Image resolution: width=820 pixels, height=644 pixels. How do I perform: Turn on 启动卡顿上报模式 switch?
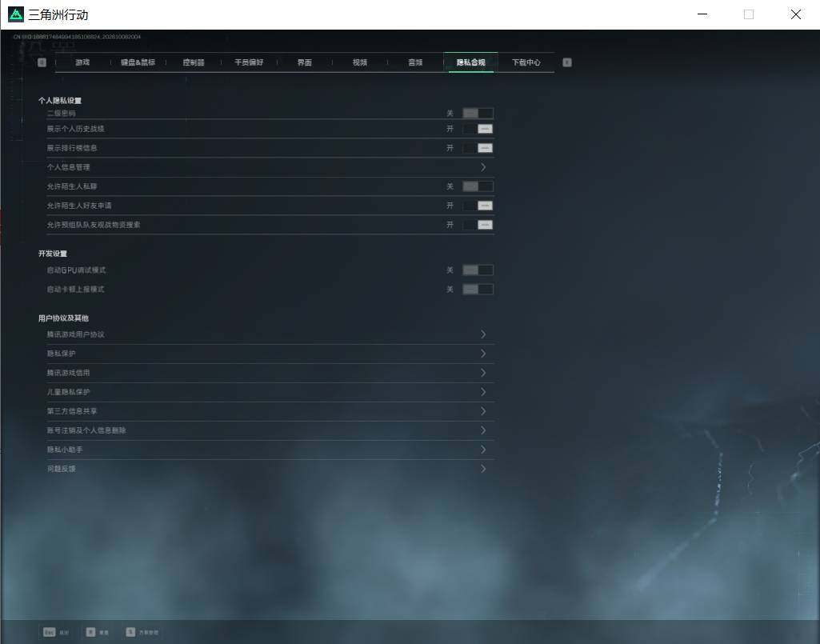(x=478, y=290)
